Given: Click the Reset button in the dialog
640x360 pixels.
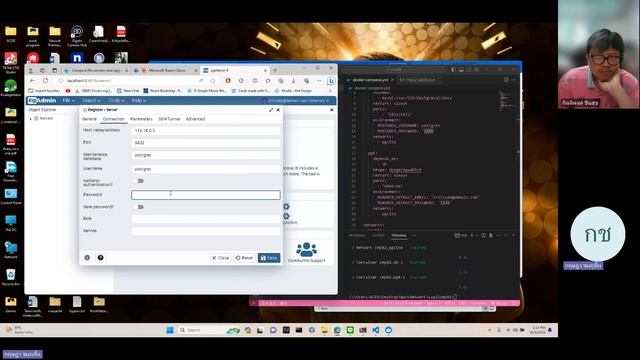Looking at the screenshot, I should click(244, 258).
